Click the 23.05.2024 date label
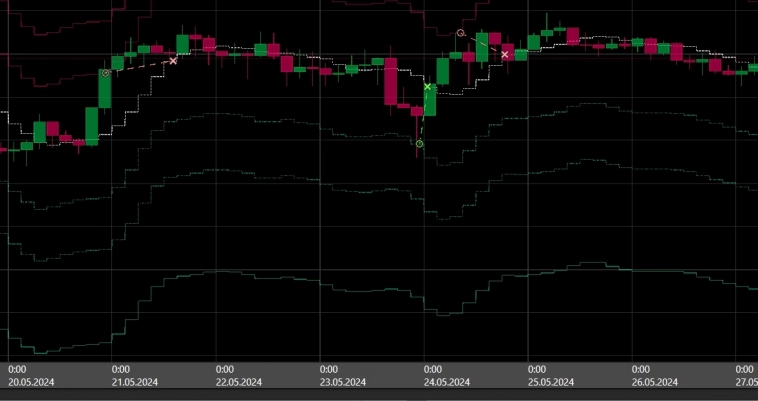758x401 pixels. pos(343,382)
